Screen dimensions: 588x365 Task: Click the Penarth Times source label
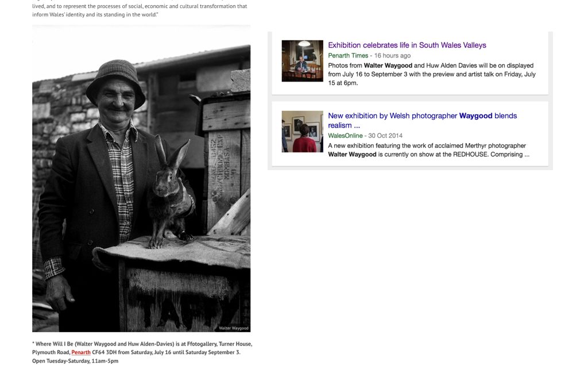[348, 56]
